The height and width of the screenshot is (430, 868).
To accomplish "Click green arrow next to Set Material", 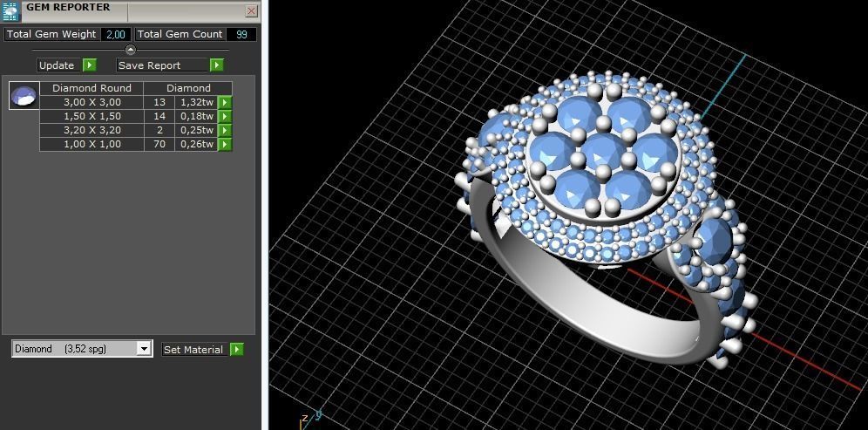I will (237, 350).
